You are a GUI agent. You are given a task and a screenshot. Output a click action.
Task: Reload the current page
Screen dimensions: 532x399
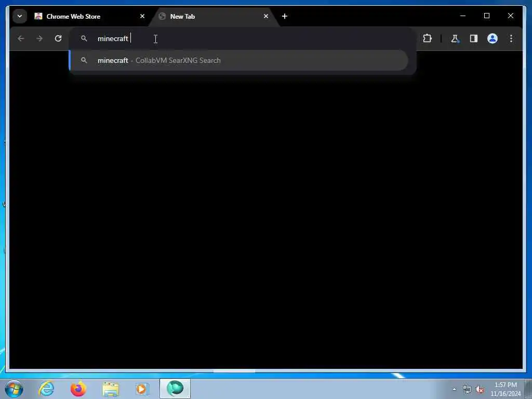[58, 38]
